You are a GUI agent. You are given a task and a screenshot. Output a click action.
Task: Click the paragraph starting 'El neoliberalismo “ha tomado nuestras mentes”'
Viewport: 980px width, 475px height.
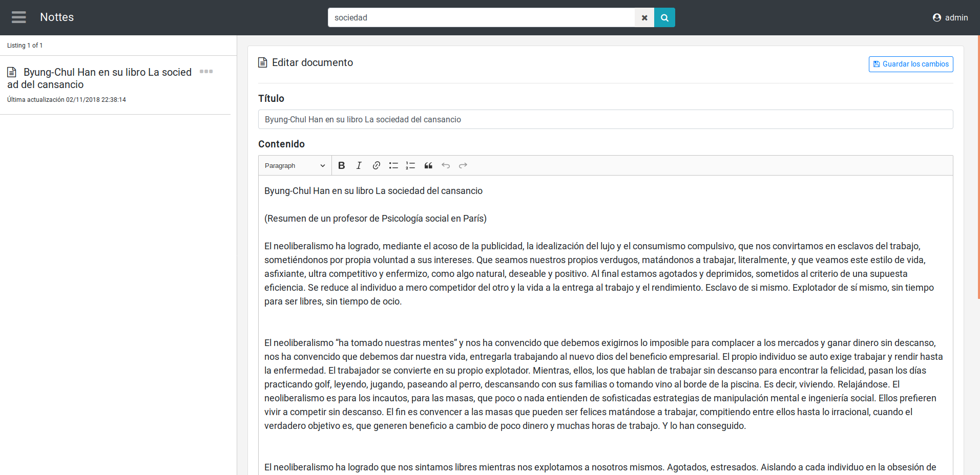(603, 384)
